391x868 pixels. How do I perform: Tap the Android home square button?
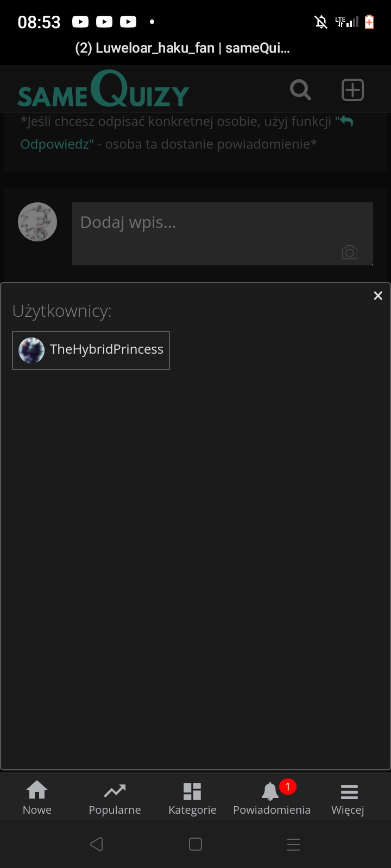pyautogui.click(x=195, y=844)
